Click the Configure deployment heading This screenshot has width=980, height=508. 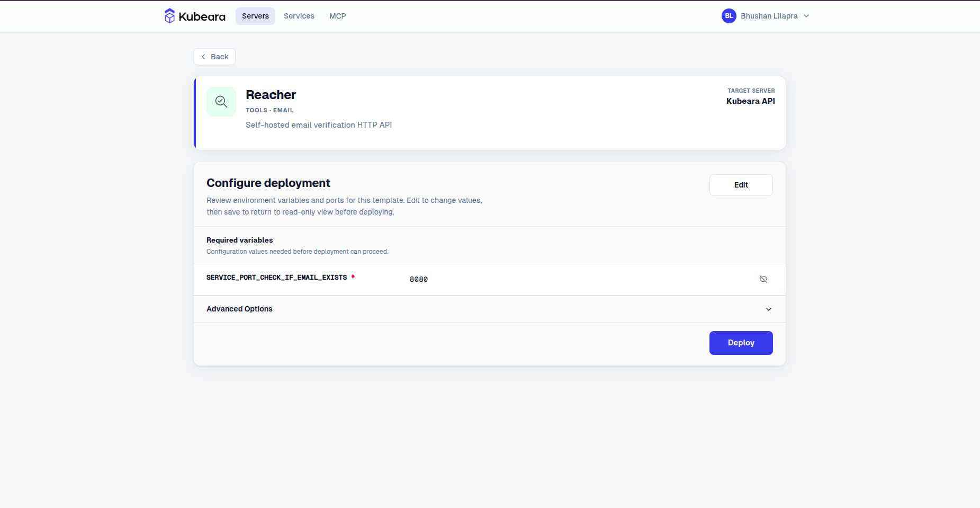268,183
